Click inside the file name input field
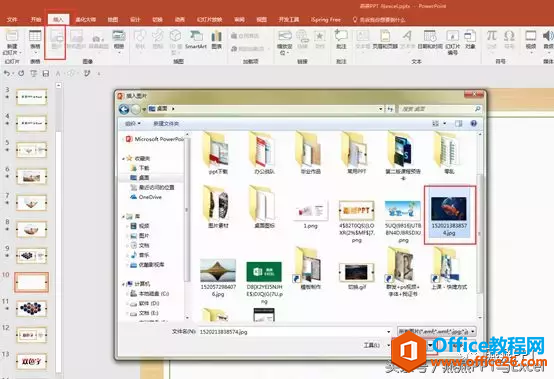The width and height of the screenshot is (554, 379). [292, 332]
